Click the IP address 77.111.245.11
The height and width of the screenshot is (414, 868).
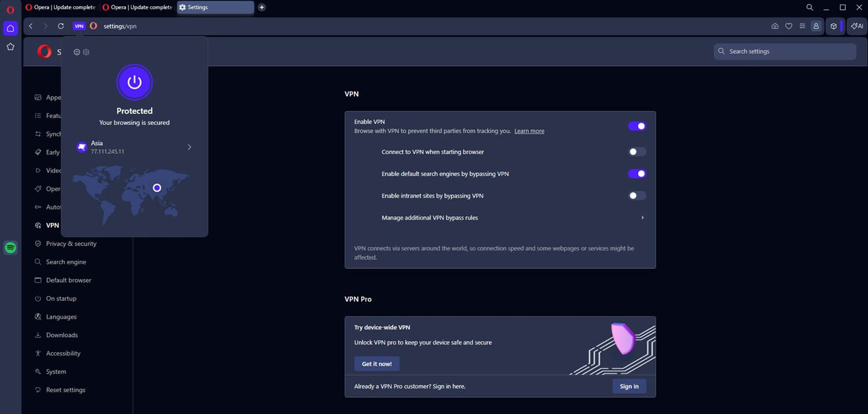(x=108, y=151)
